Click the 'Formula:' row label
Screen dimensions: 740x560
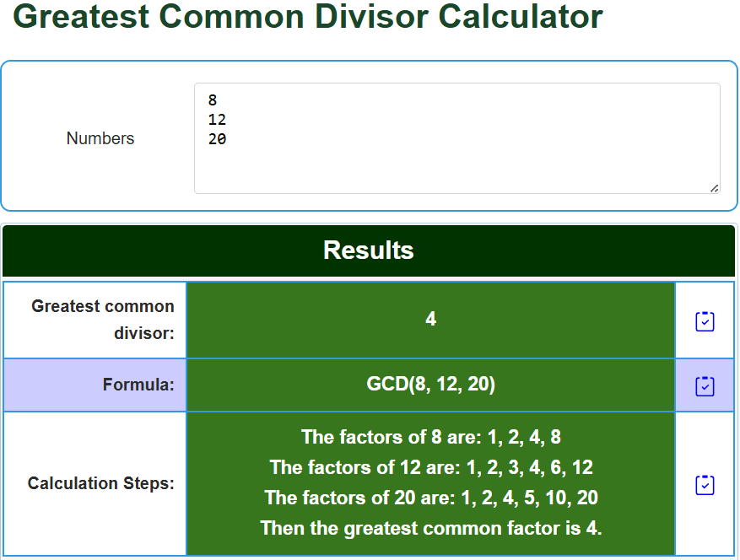tap(138, 385)
